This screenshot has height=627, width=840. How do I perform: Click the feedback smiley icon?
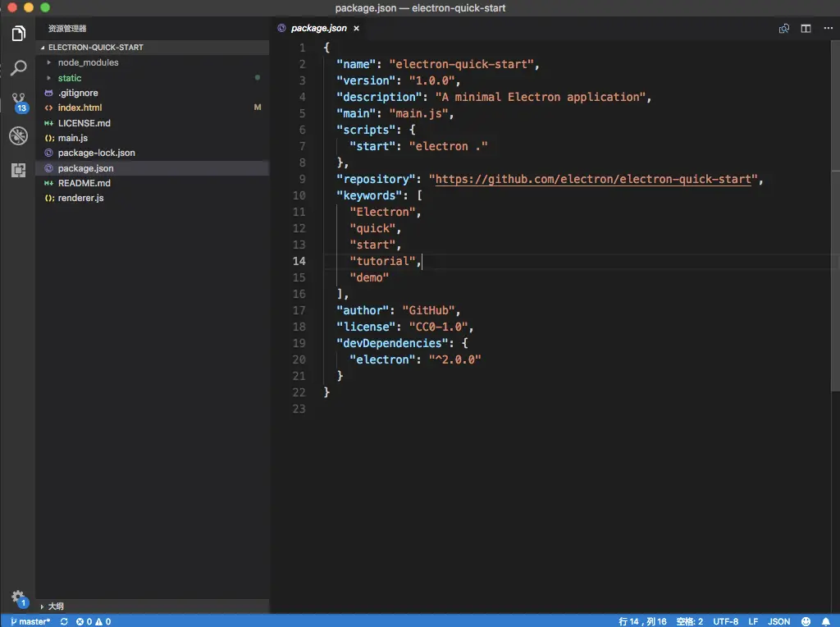point(806,621)
